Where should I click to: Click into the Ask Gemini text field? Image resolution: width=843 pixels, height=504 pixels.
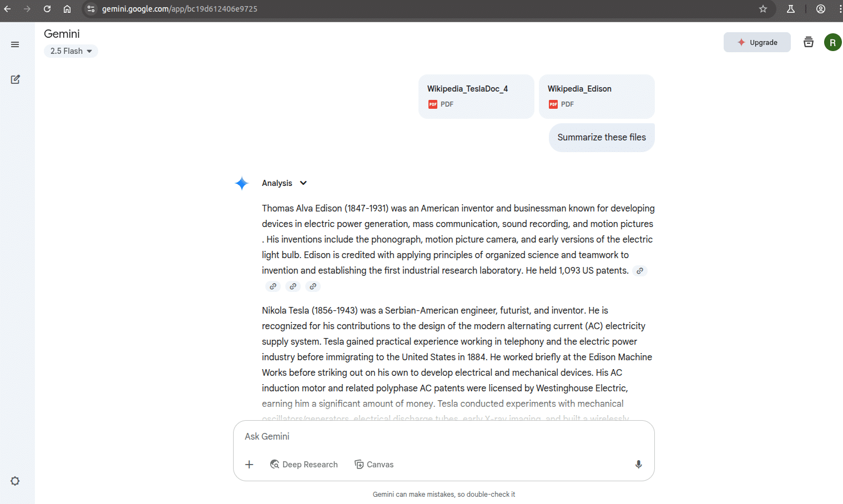pyautogui.click(x=444, y=436)
